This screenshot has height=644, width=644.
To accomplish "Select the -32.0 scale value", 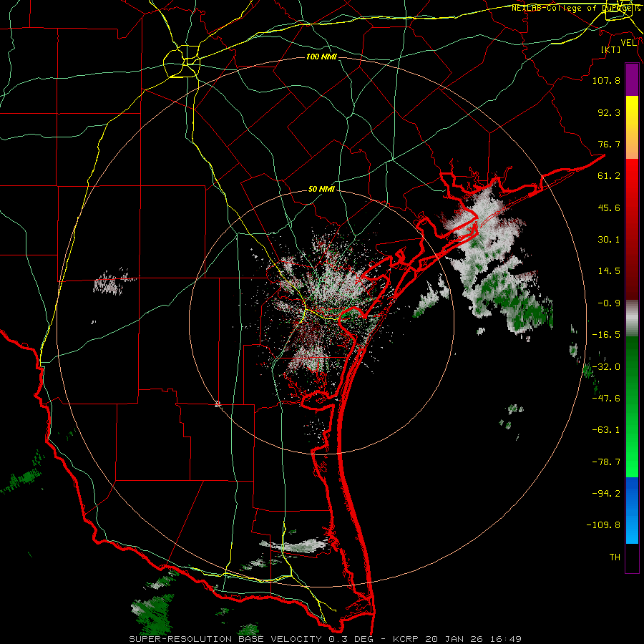I will coord(606,367).
